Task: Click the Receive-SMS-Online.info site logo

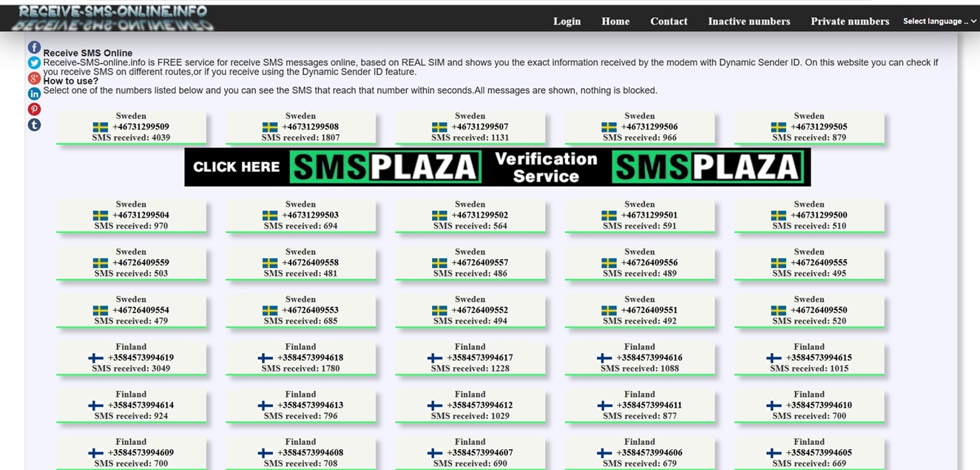Action: click(x=113, y=18)
